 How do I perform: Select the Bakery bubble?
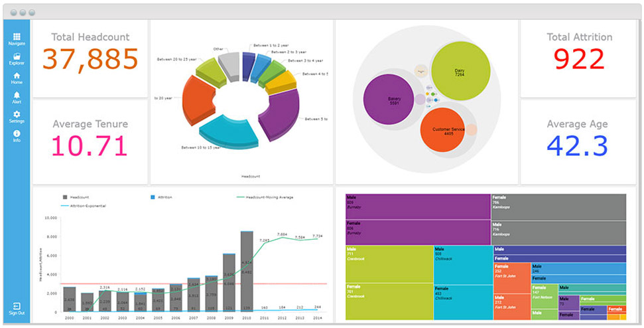(x=394, y=100)
